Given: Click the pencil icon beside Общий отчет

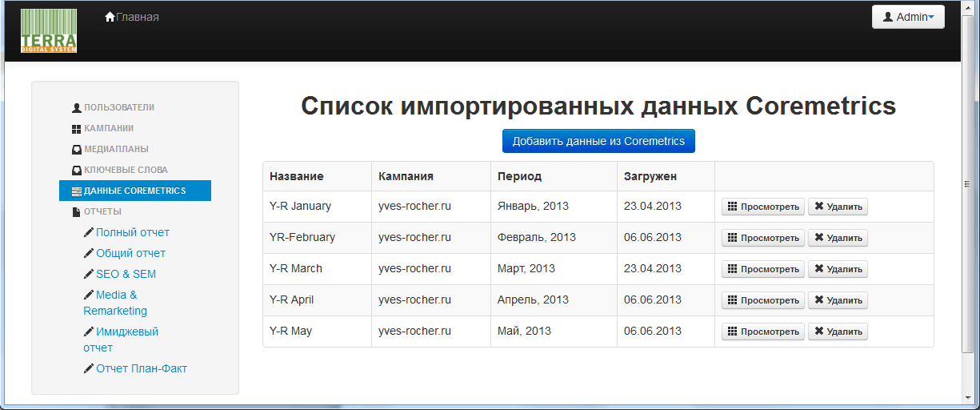Looking at the screenshot, I should (x=89, y=253).
